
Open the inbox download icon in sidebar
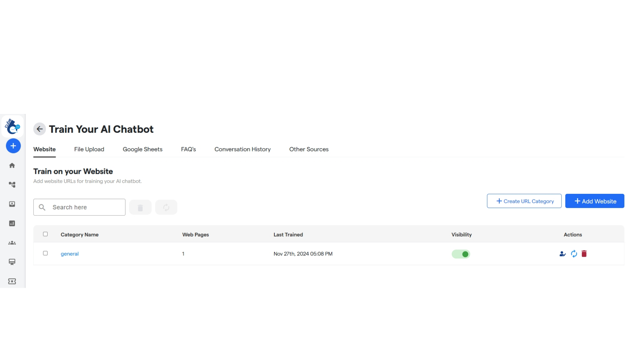point(12,204)
